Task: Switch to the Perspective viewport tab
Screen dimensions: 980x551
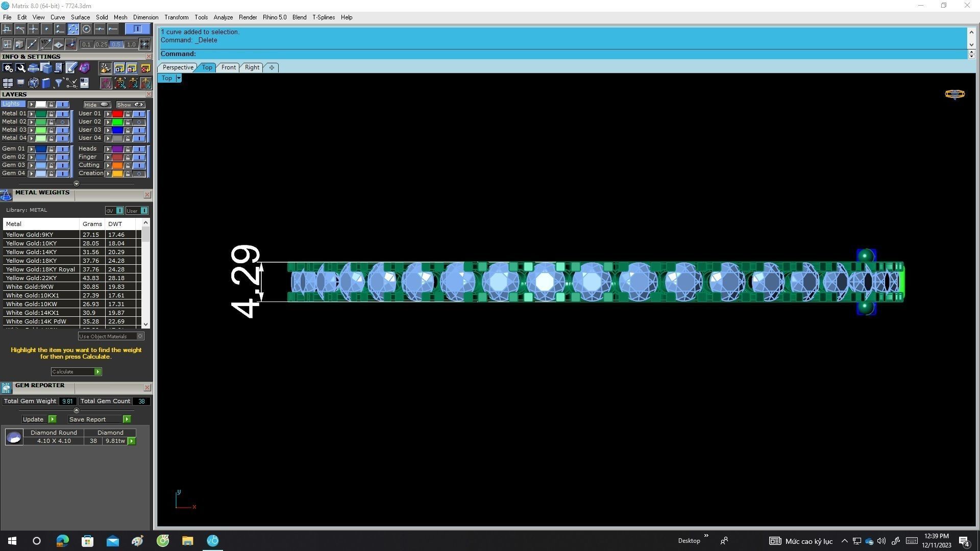Action: click(x=178, y=67)
